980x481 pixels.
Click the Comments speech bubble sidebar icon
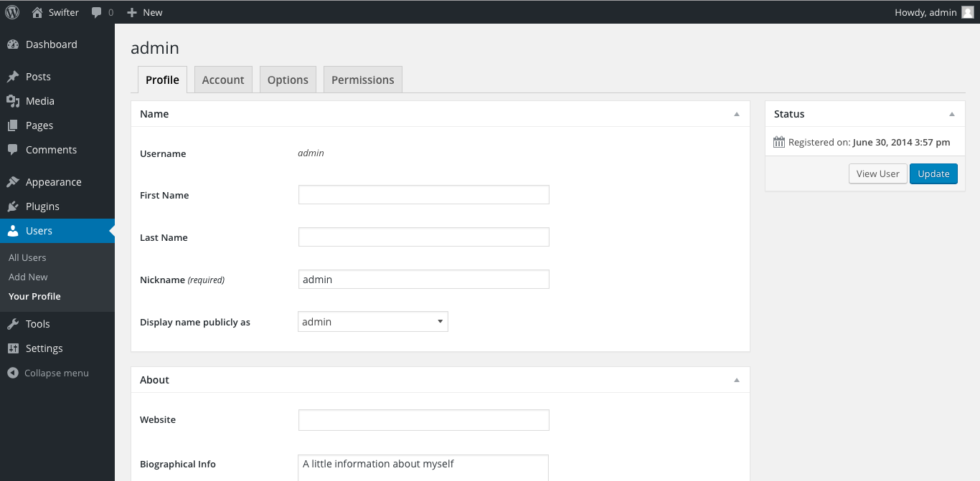click(13, 150)
